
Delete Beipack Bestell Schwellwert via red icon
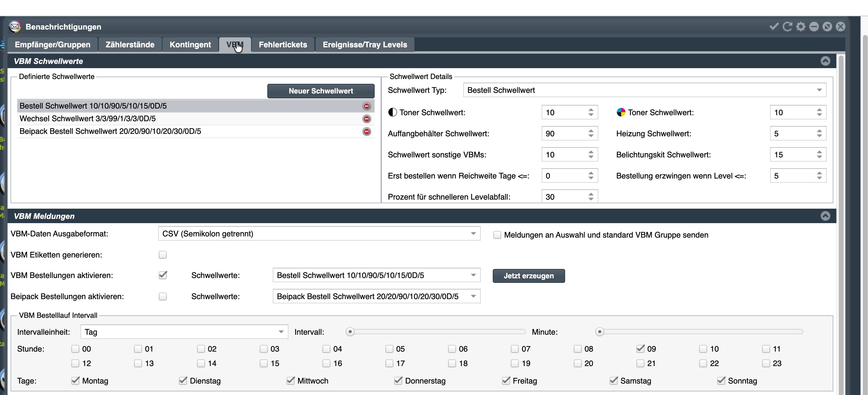[366, 131]
